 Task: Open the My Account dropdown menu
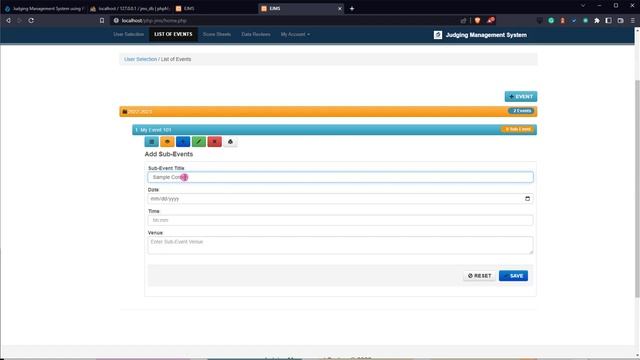click(x=295, y=34)
